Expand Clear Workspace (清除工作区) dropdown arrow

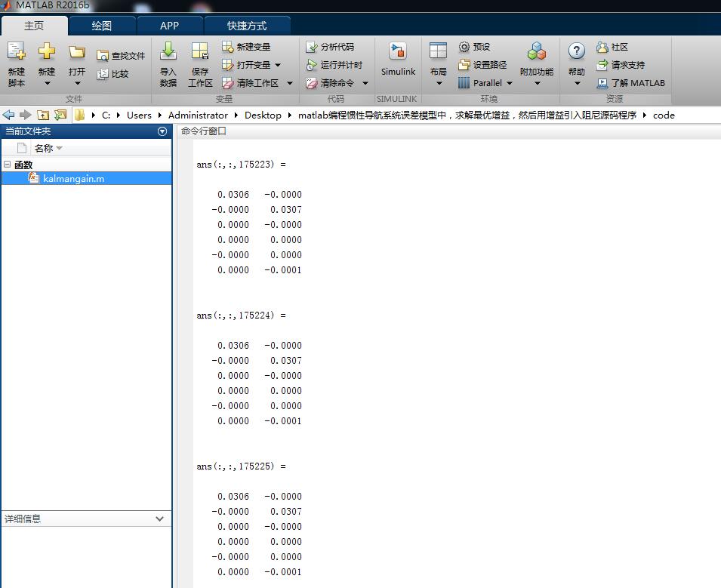(290, 83)
